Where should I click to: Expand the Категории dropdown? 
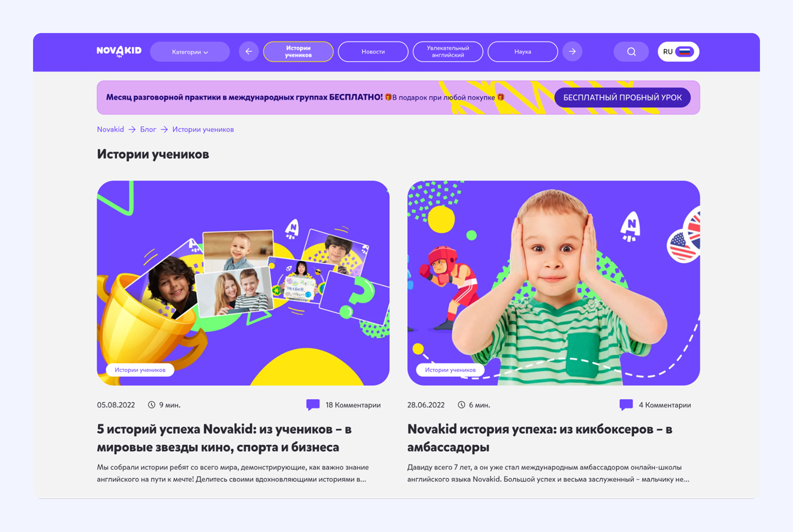[190, 52]
